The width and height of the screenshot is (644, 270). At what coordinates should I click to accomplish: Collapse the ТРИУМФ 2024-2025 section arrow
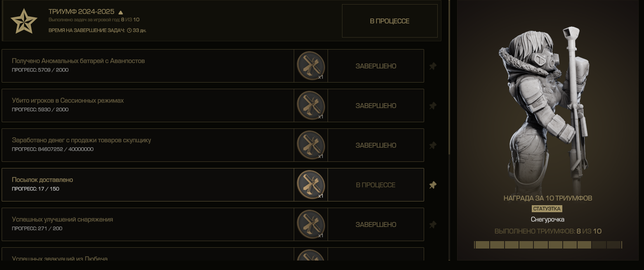coord(120,12)
